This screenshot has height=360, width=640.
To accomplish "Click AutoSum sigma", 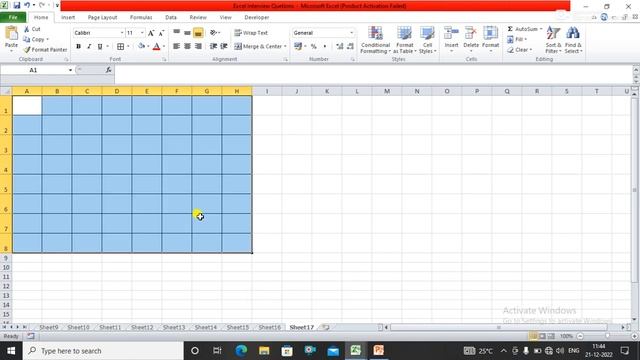I will 510,29.
